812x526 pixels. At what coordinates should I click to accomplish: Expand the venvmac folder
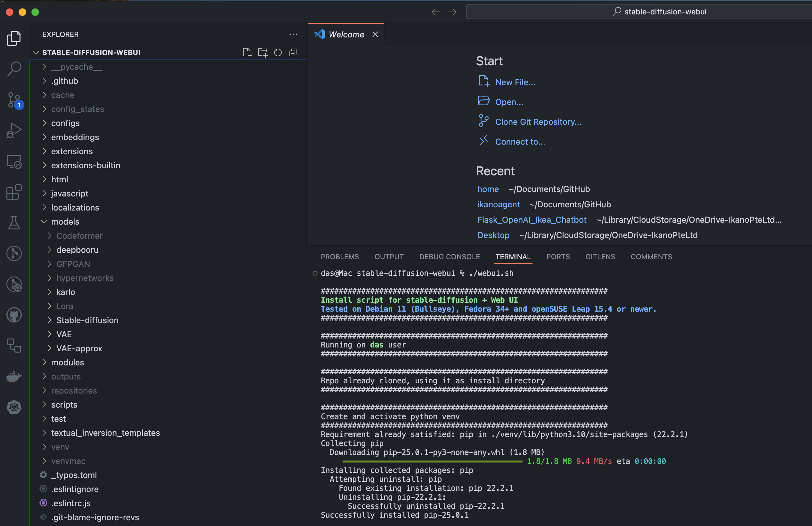pos(68,461)
